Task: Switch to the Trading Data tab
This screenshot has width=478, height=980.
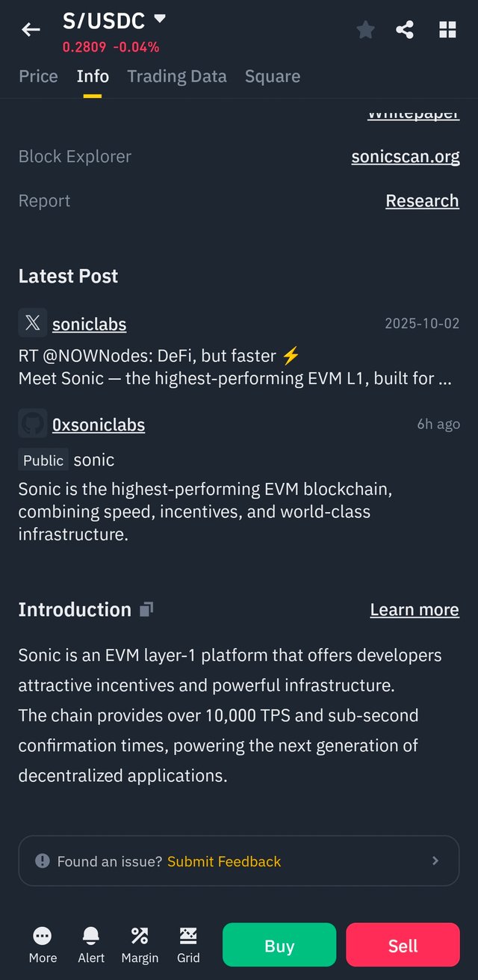Action: pos(177,76)
